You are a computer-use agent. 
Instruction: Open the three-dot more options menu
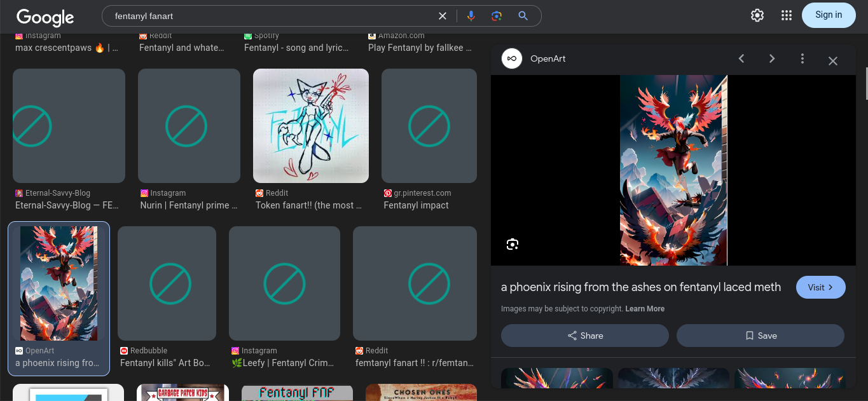pos(803,58)
